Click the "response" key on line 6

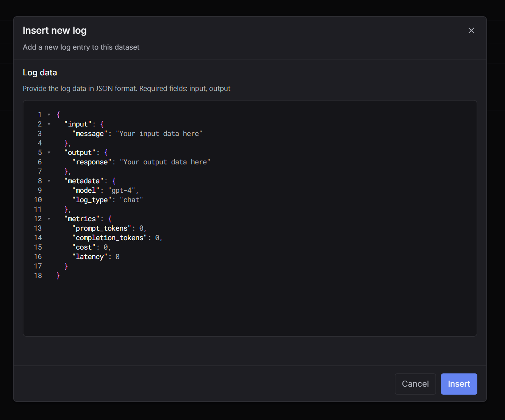[x=92, y=162]
